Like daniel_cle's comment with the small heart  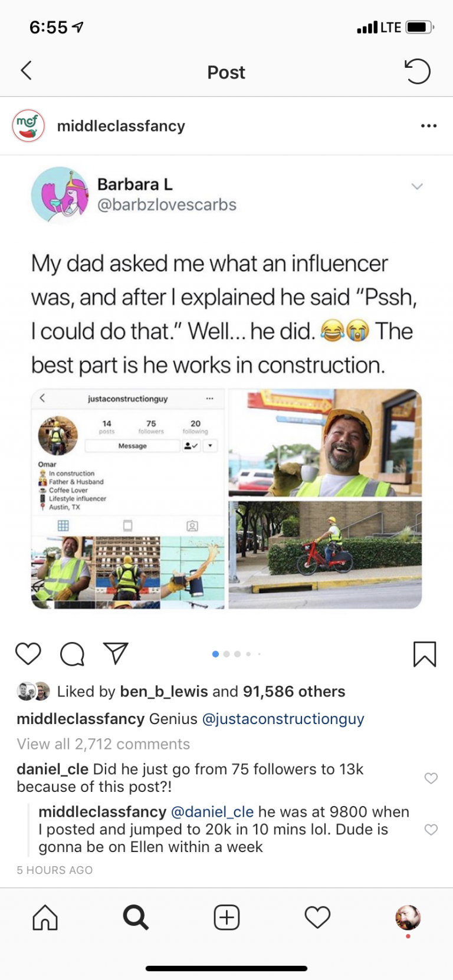(x=431, y=778)
